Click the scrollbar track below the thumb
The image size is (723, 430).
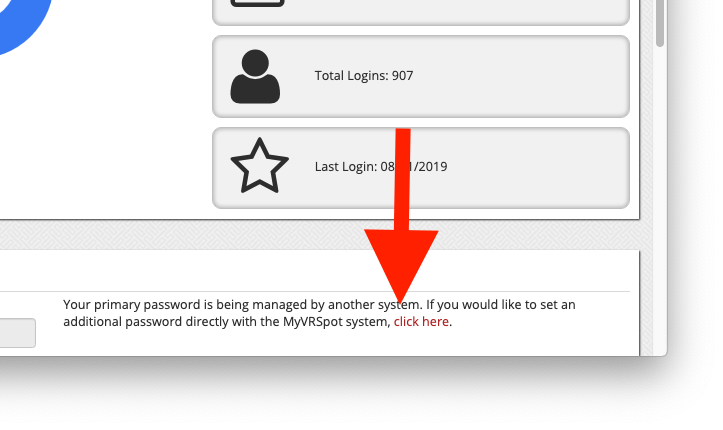point(660,198)
